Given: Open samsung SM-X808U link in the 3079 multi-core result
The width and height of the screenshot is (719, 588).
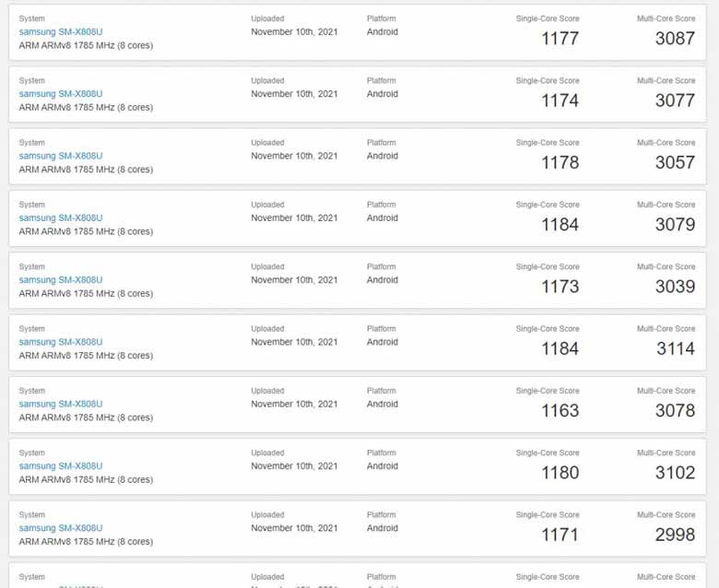Looking at the screenshot, I should pyautogui.click(x=61, y=218).
